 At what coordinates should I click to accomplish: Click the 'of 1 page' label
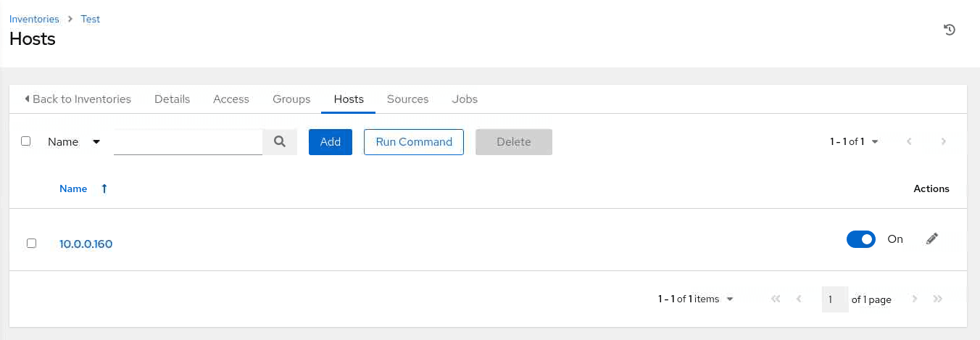pos(871,299)
